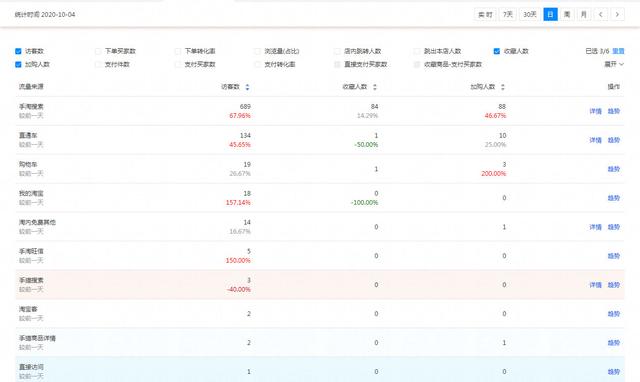Enable the 下单转化率 metric checkbox
The width and height of the screenshot is (640, 382).
pyautogui.click(x=178, y=51)
